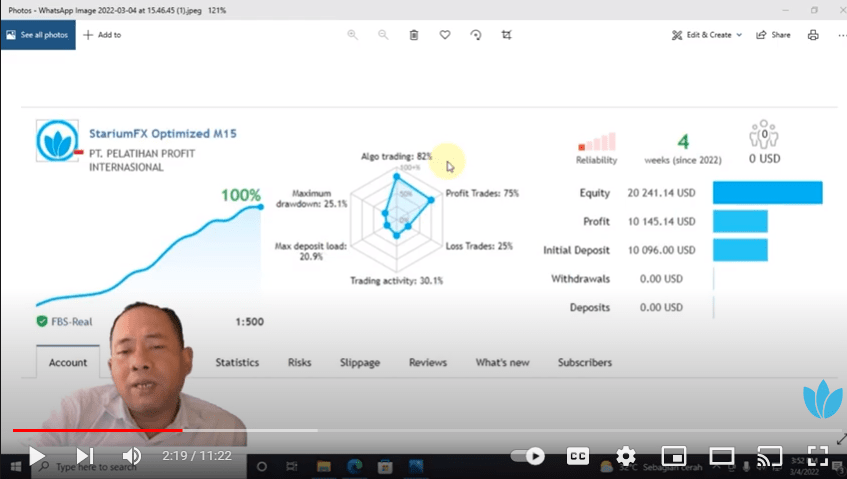
Task: Toggle the autoplay switch
Action: click(x=528, y=456)
